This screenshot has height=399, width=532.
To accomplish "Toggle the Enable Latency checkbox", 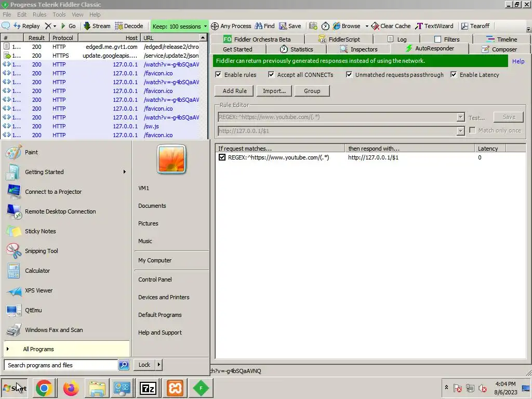I will (454, 75).
